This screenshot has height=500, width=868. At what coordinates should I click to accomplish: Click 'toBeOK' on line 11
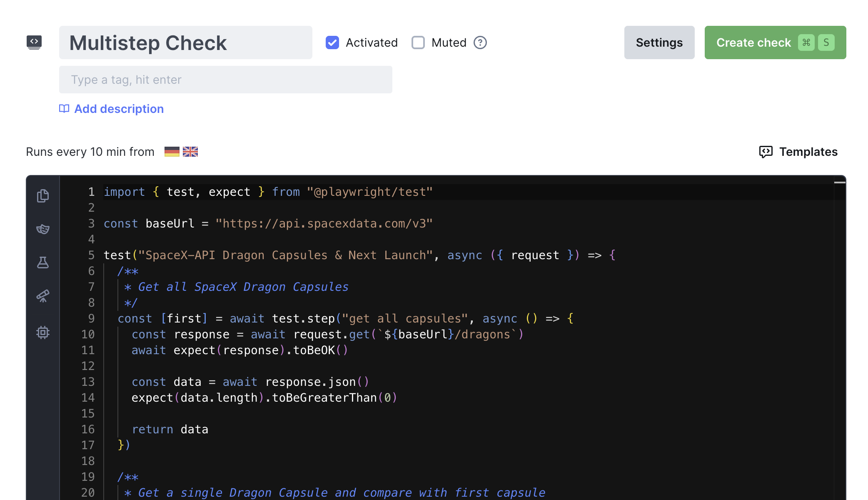[314, 350]
